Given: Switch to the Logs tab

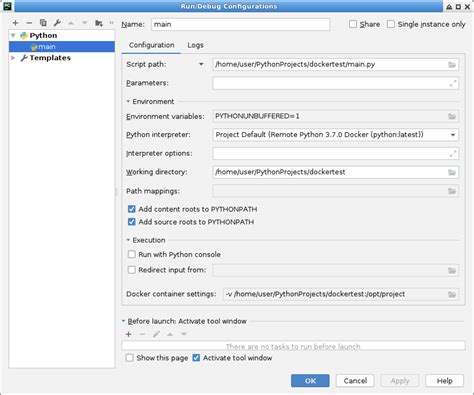Looking at the screenshot, I should click(195, 45).
